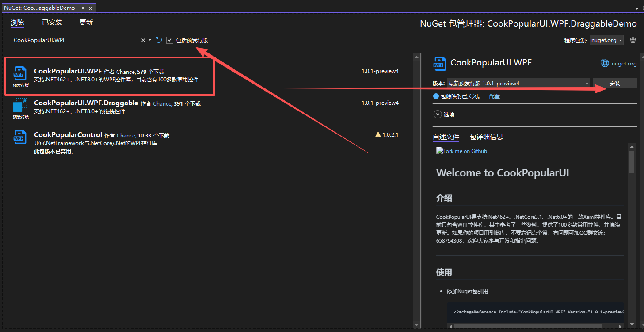Click the 介绍 heading in the readme
644x332 pixels.
tap(444, 198)
